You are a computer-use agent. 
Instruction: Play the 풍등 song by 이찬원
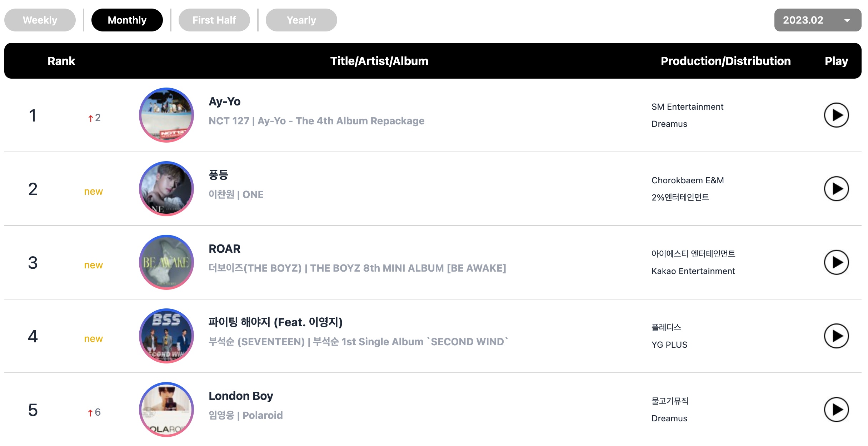pos(836,189)
